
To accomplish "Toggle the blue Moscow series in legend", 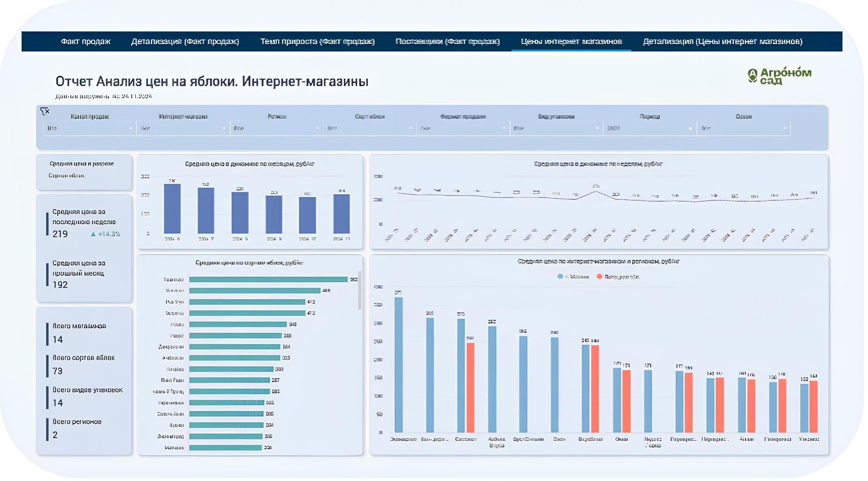I will (573, 277).
